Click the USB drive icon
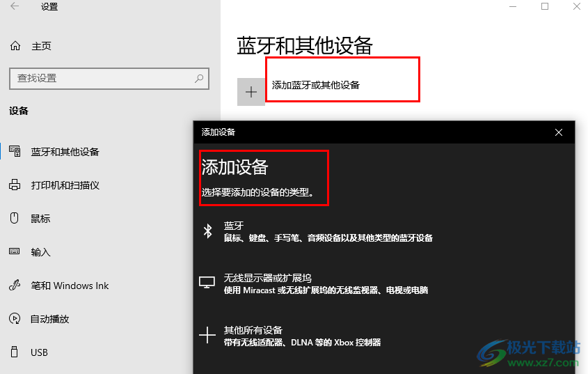 pyautogui.click(x=14, y=352)
